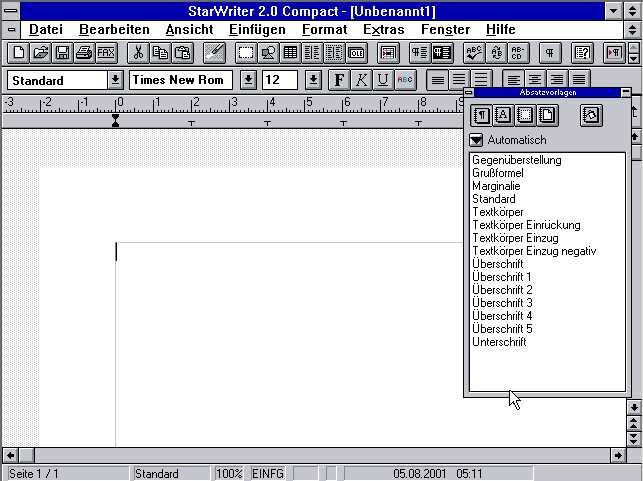The image size is (643, 481).
Task: Run the spell check ABC checkmark icon
Action: (x=474, y=53)
